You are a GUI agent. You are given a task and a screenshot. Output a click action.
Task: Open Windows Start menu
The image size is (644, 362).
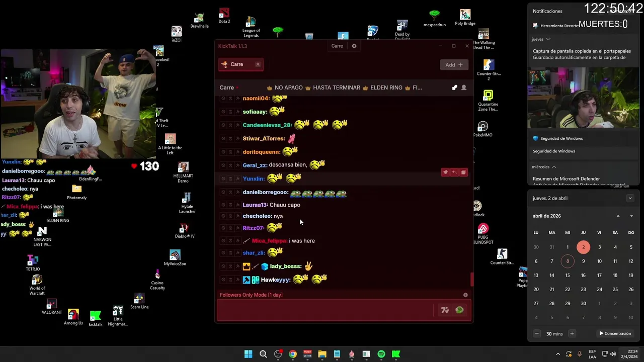click(x=248, y=354)
